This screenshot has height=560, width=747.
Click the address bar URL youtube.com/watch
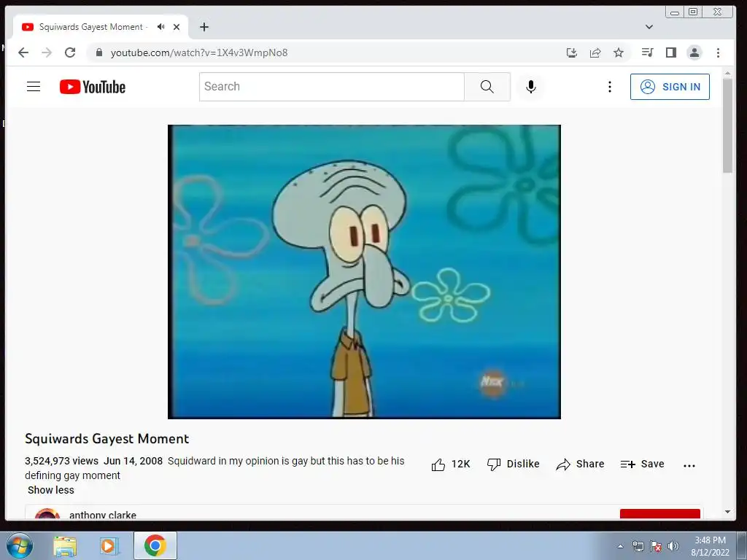[199, 52]
